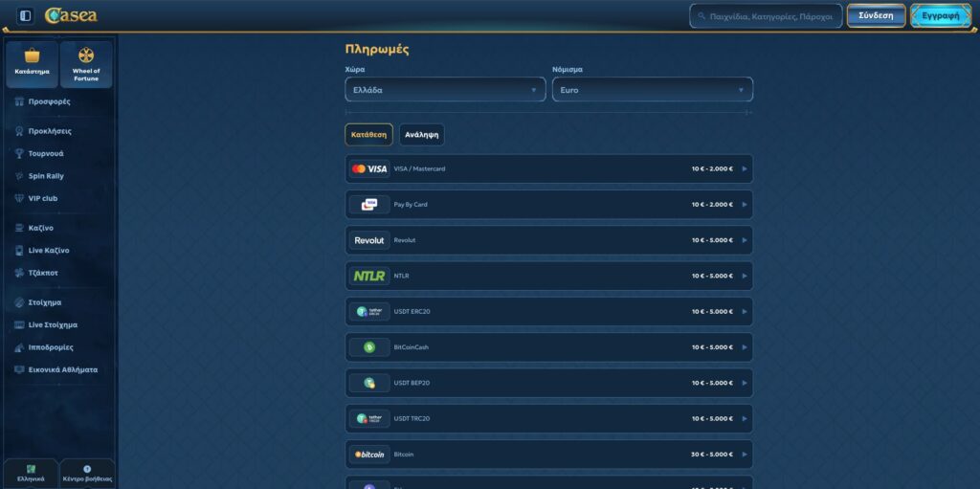Viewport: 980px width, 489px height.
Task: Click the BitCoinCash coin icon
Action: tap(369, 347)
